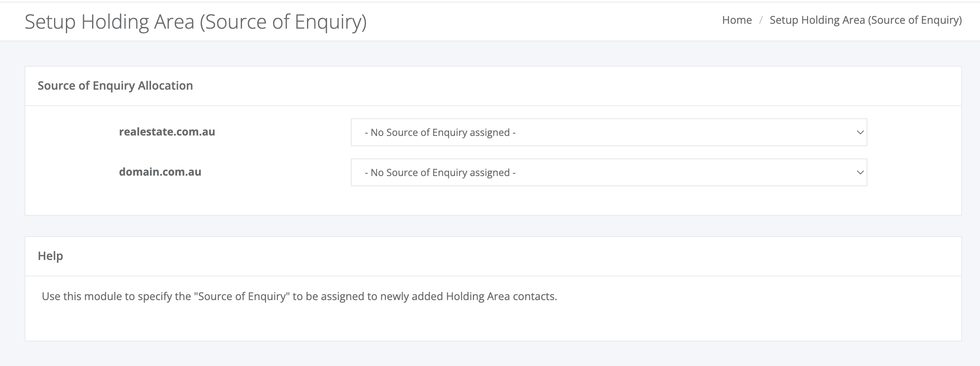Select the Setup Holding Area breadcrumb item

click(866, 20)
